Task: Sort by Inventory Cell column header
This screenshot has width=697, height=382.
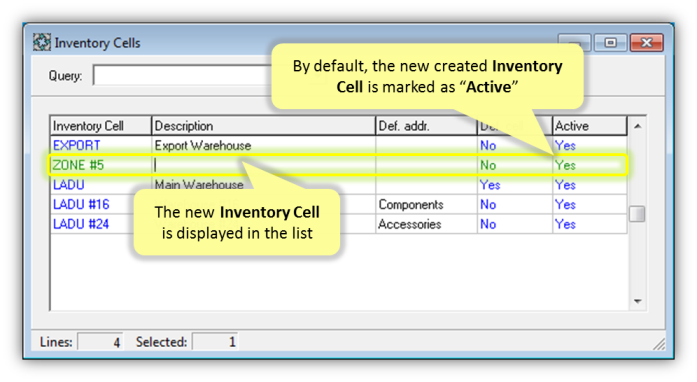Action: 100,126
